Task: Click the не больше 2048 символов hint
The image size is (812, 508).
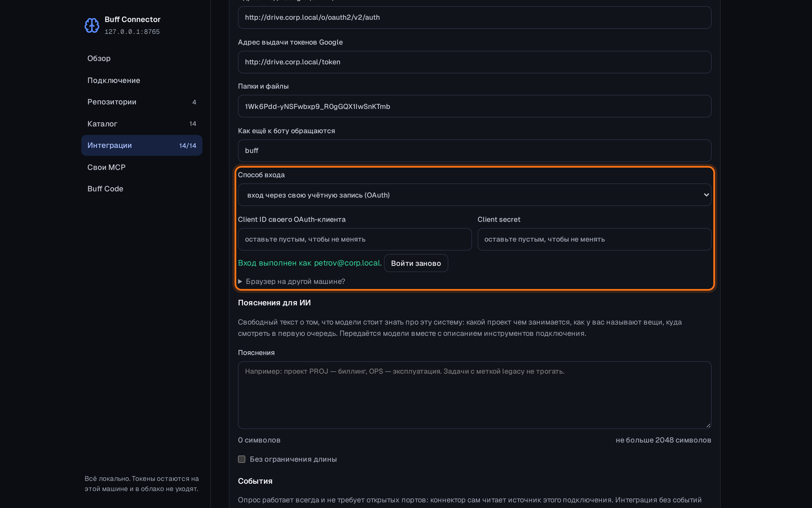Action: click(x=663, y=440)
